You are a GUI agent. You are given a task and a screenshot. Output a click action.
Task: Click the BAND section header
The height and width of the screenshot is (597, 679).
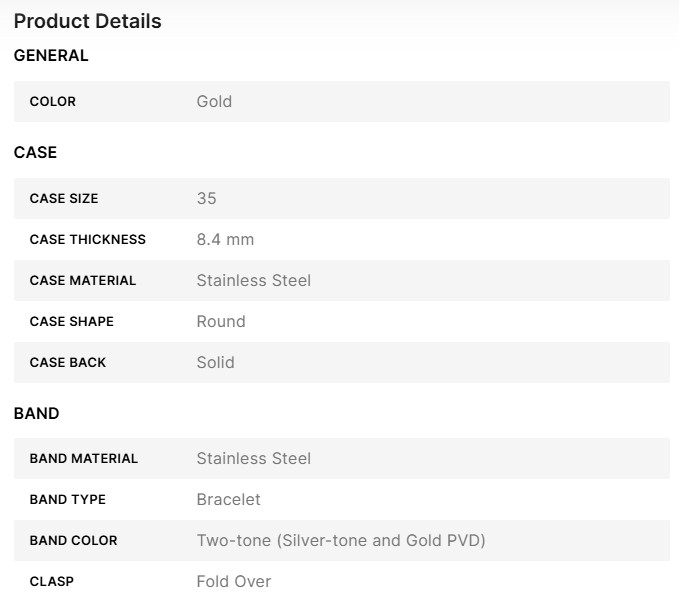[37, 414]
